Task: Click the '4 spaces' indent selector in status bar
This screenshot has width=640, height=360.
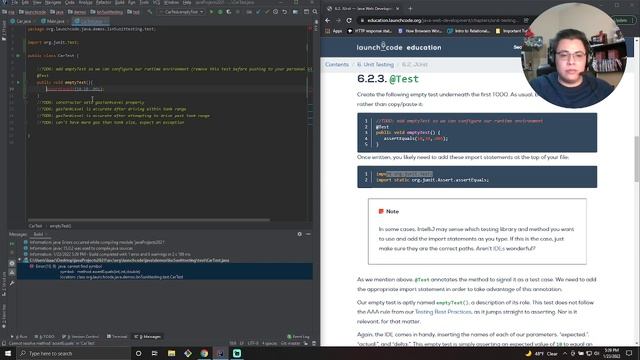Action: [269, 343]
